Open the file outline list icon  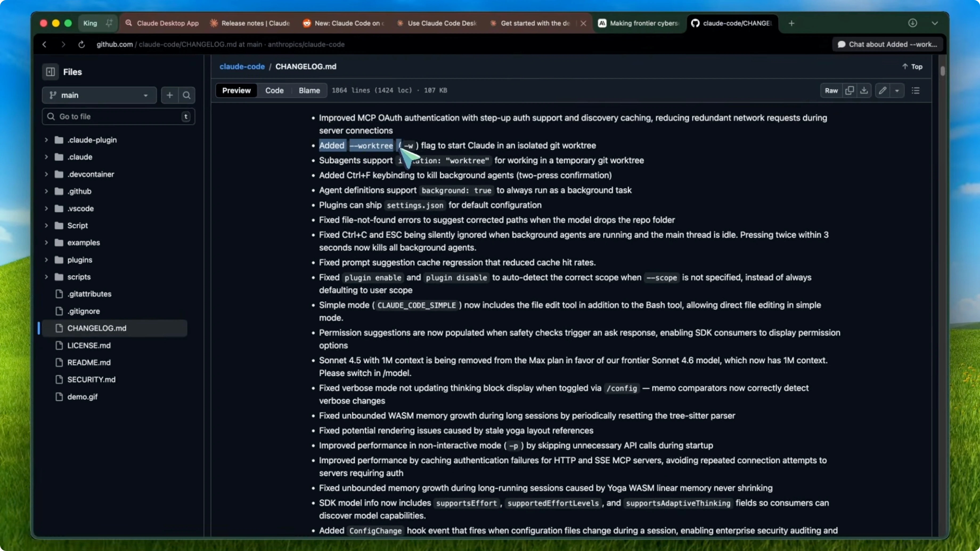tap(915, 91)
